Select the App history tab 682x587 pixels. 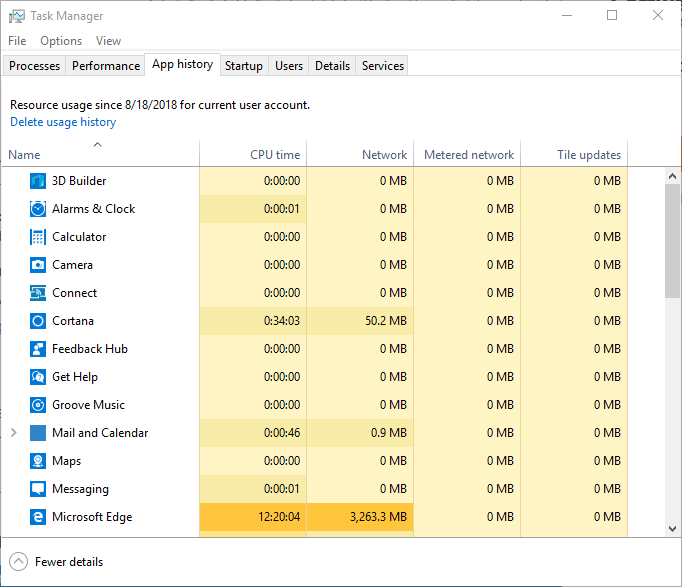tap(182, 64)
